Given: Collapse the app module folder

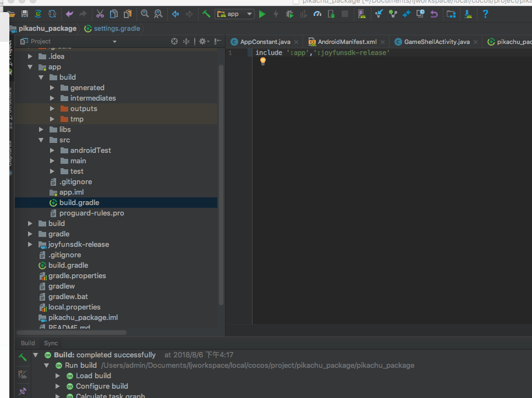Looking at the screenshot, I should (30, 67).
